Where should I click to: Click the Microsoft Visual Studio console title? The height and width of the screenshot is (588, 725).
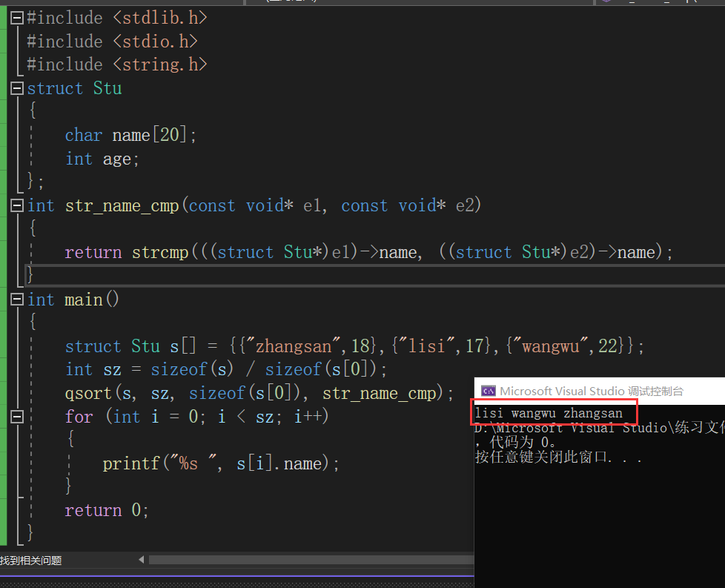pos(592,392)
